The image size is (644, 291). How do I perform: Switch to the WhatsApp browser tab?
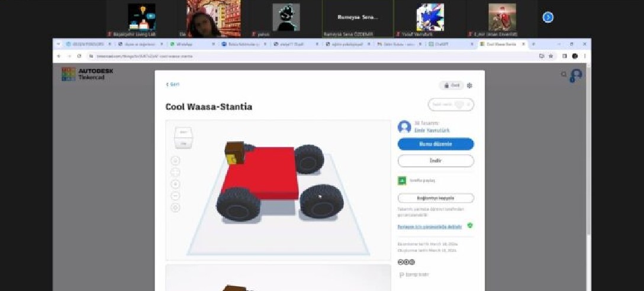coord(192,44)
